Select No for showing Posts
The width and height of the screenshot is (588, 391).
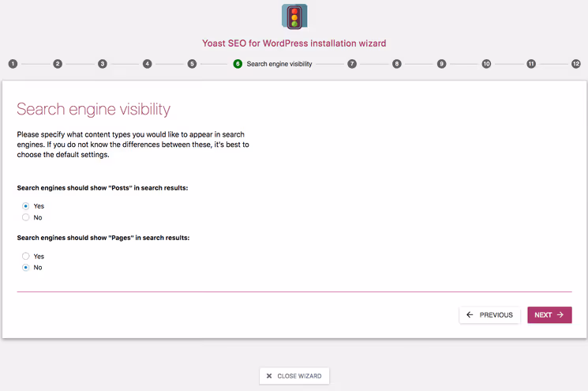coord(25,217)
